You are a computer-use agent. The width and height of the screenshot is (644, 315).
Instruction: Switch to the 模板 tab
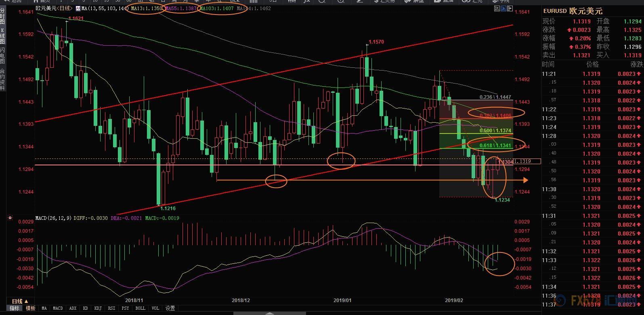(31, 308)
